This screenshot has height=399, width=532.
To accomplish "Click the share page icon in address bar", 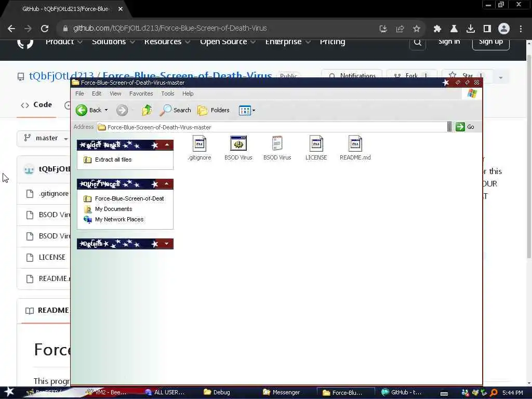I will click(x=400, y=29).
